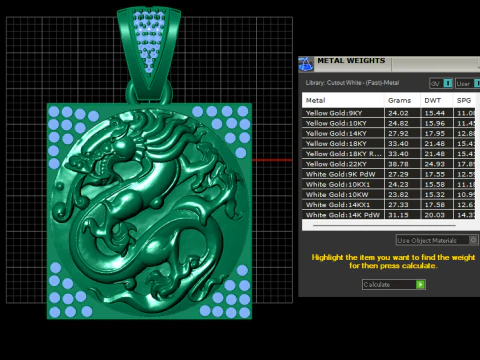Select the Yellow Gold:18KY R... row
This screenshot has width=480, height=360.
pos(389,154)
